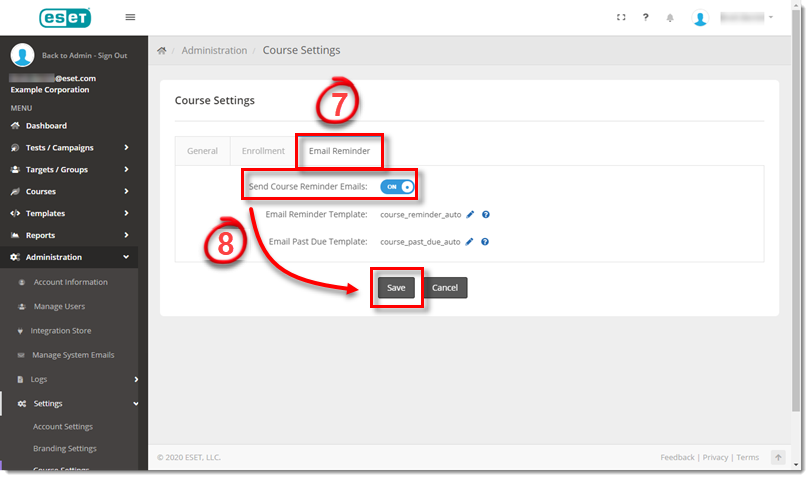Open user profile dropdown
The height and width of the screenshot is (479, 810).
pos(735,18)
